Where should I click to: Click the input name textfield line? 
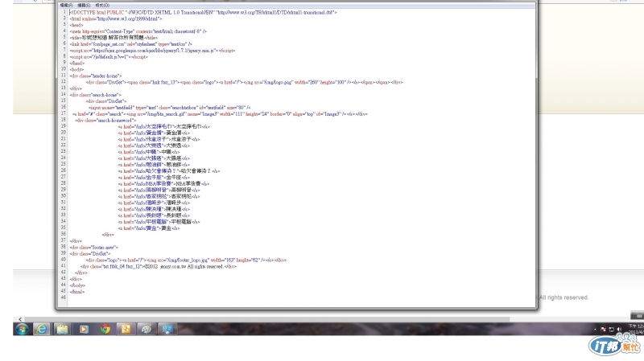click(x=170, y=108)
